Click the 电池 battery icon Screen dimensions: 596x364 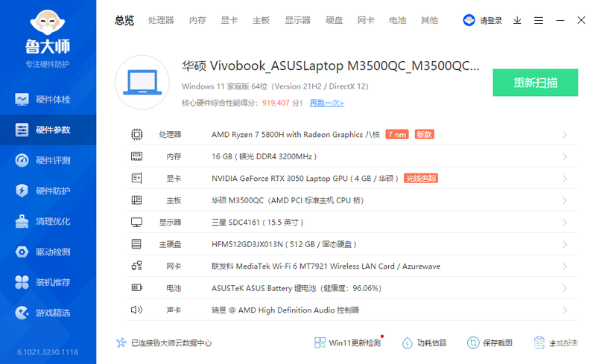(x=136, y=287)
